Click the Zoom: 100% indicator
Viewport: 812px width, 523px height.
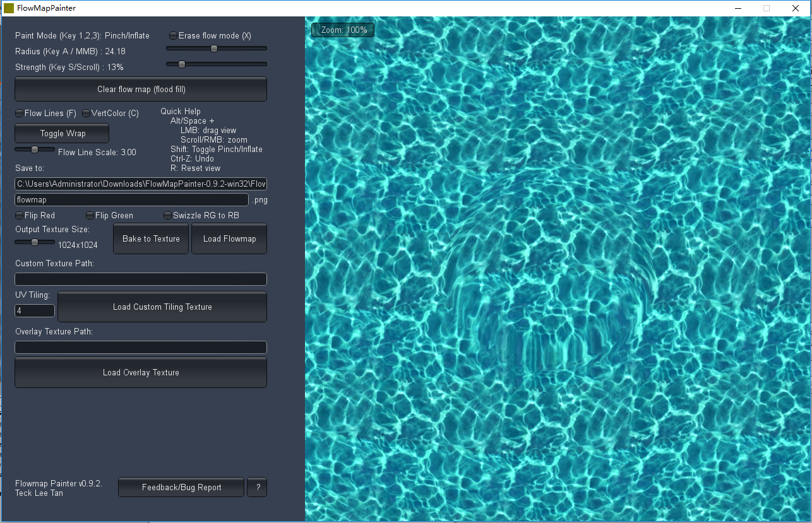pyautogui.click(x=343, y=30)
